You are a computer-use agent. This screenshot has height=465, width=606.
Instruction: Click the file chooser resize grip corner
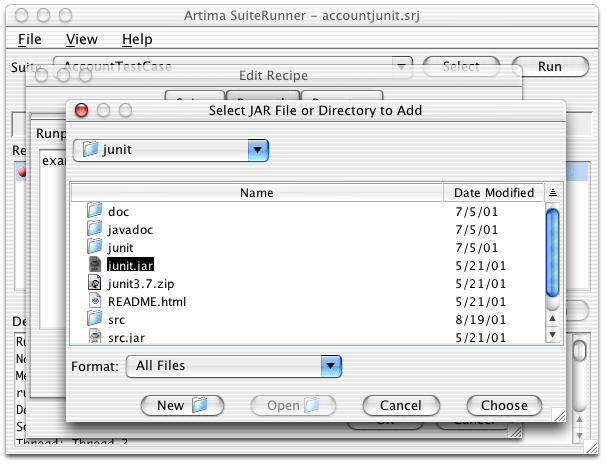pyautogui.click(x=559, y=415)
